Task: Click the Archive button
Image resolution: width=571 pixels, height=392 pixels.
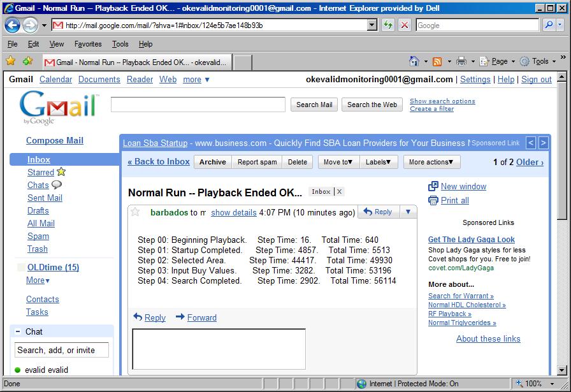Action: click(x=213, y=162)
